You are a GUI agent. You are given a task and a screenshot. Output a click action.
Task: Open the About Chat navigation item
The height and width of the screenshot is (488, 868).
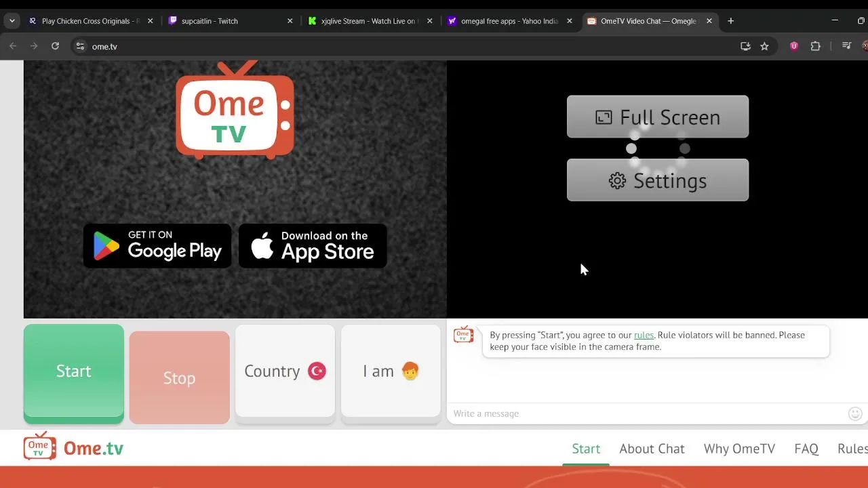tap(652, 449)
